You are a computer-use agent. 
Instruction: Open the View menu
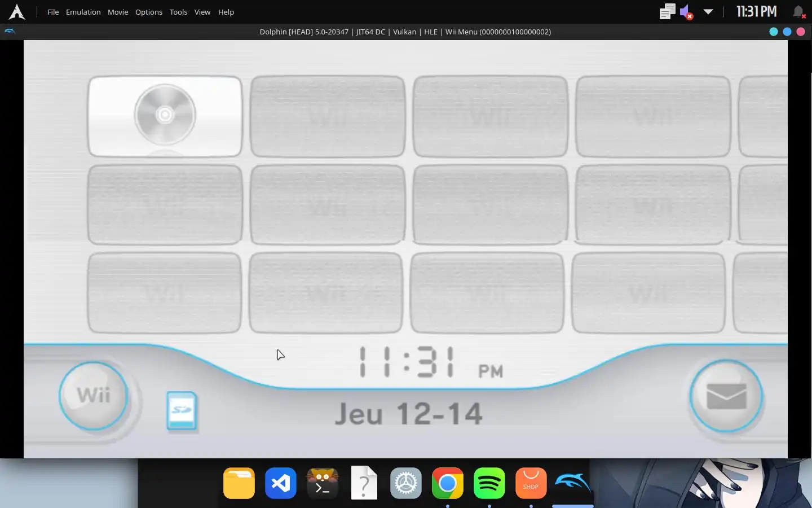202,12
